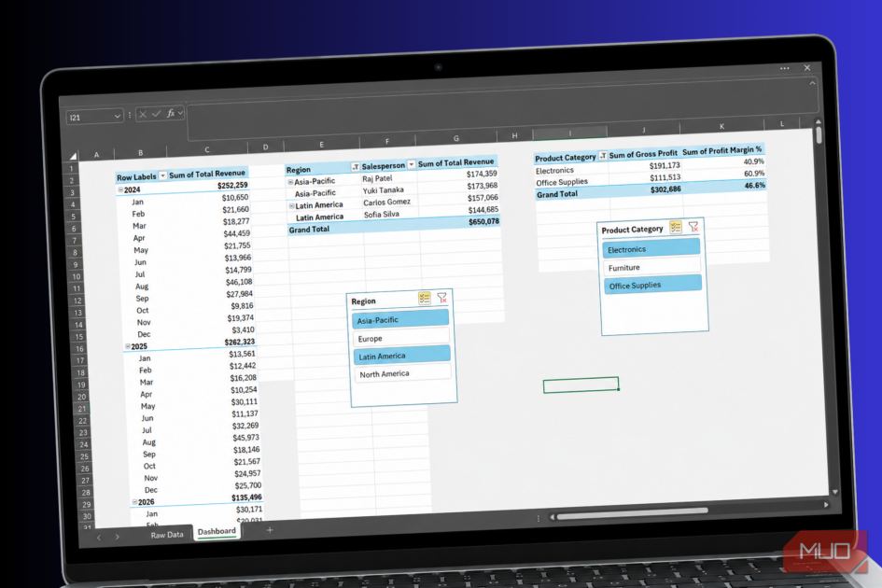Image resolution: width=882 pixels, height=588 pixels.
Task: Click the 2024 total $252,259 cell
Action: (x=233, y=185)
